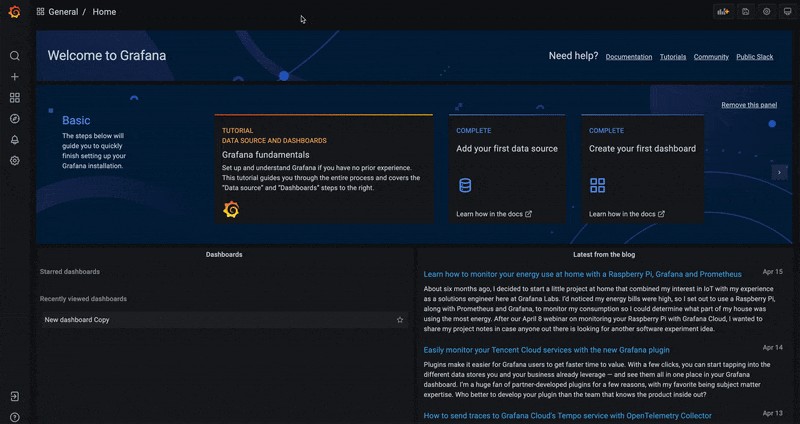Open the dashboard settings gear at top

767,12
